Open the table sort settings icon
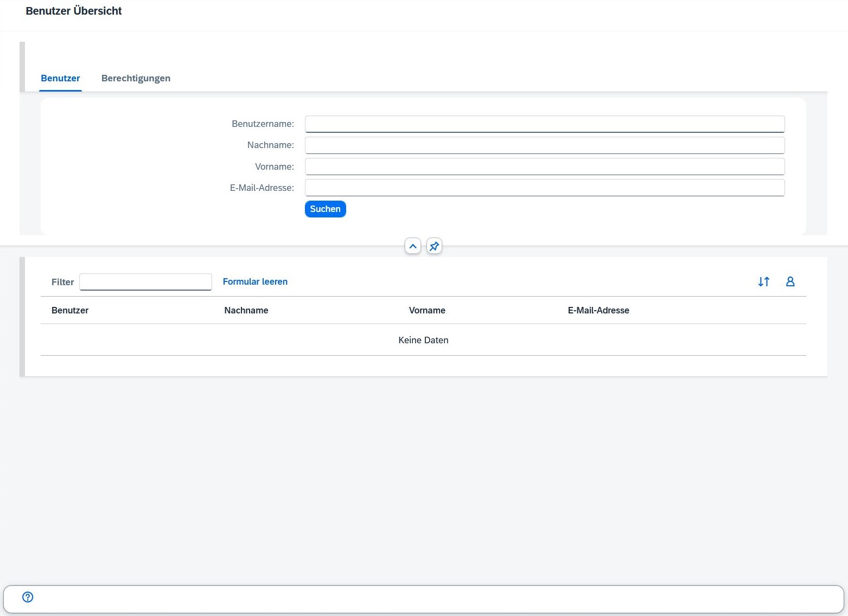This screenshot has width=848, height=616. tap(763, 281)
